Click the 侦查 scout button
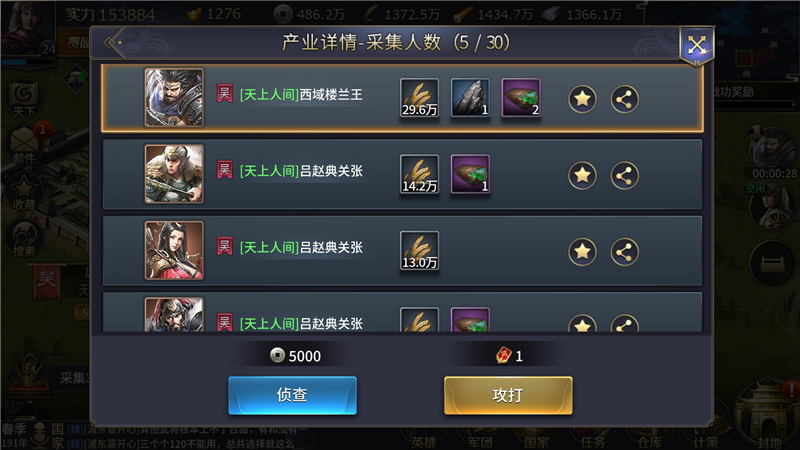The height and width of the screenshot is (450, 800). pos(292,395)
